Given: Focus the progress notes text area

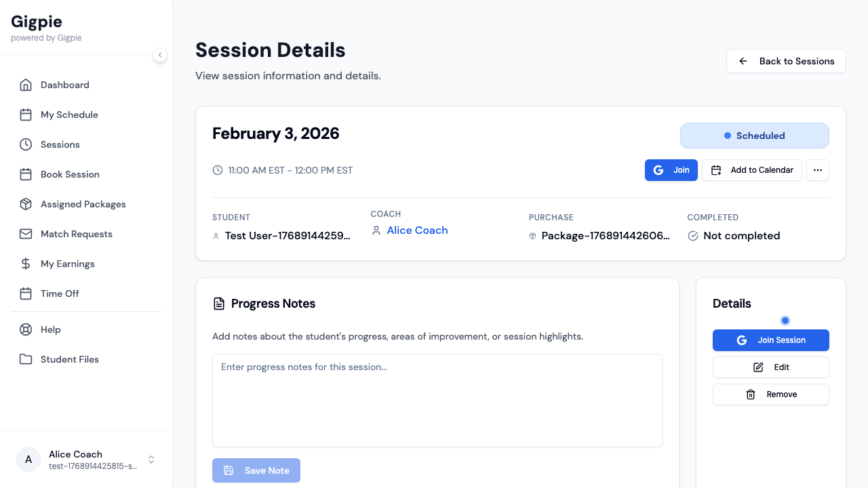Looking at the screenshot, I should pos(437,401).
